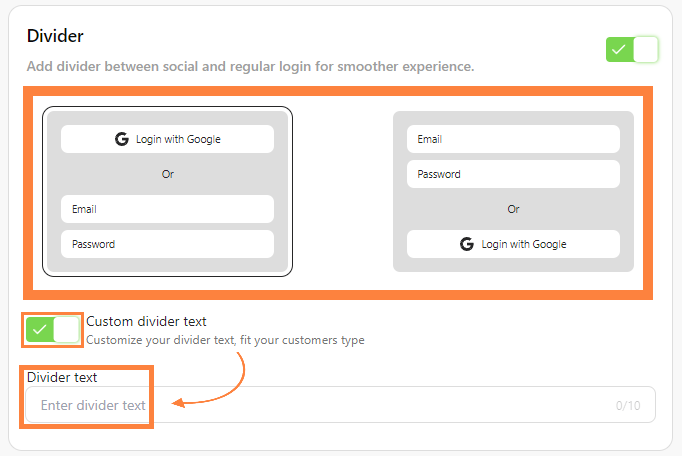Screen dimensions: 682x456
Task: Click the 'Add divider between social' description
Action: pos(251,67)
